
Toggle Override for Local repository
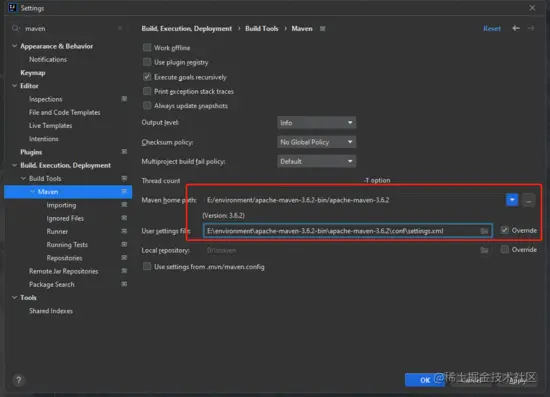(x=504, y=249)
